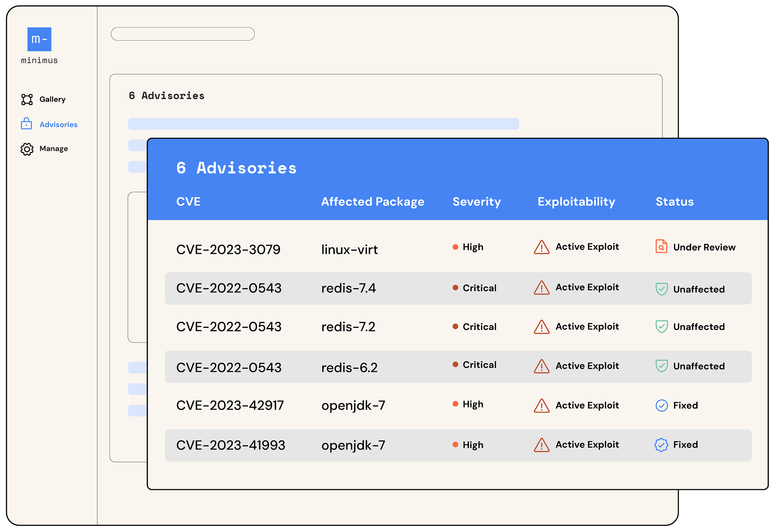Click the search input field at top

183,34
